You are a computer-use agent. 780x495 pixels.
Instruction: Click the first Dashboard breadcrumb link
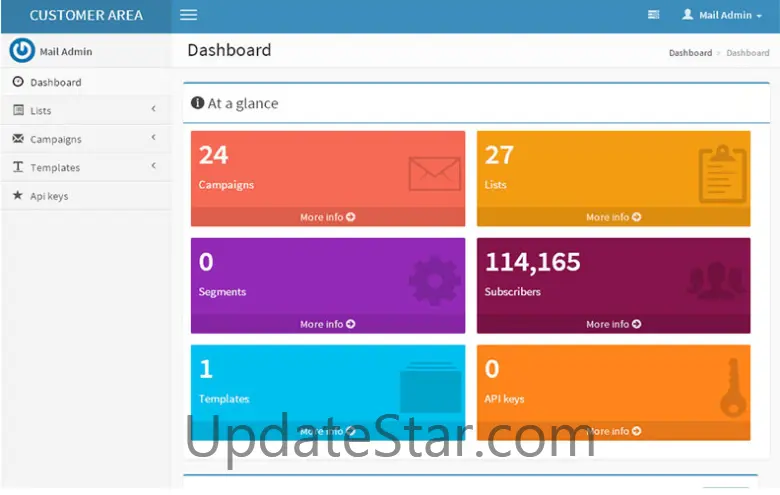690,53
